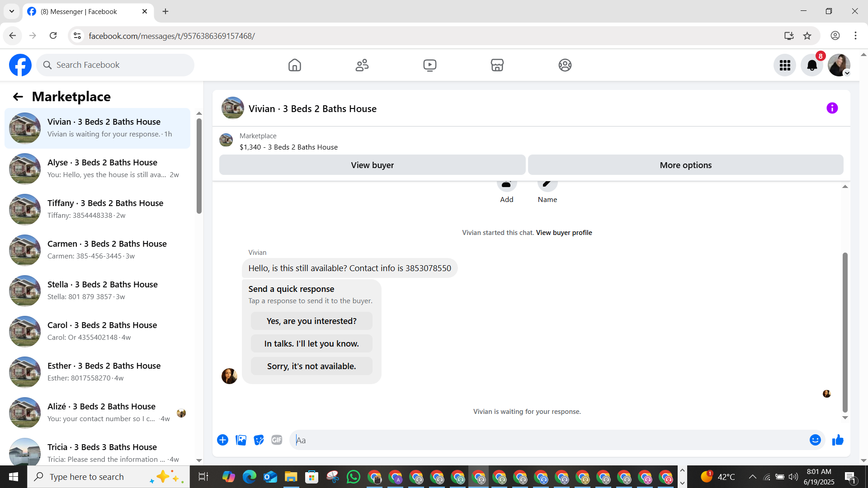Screen dimensions: 868x488
Task: Open conversation information purple icon
Action: coord(832,108)
